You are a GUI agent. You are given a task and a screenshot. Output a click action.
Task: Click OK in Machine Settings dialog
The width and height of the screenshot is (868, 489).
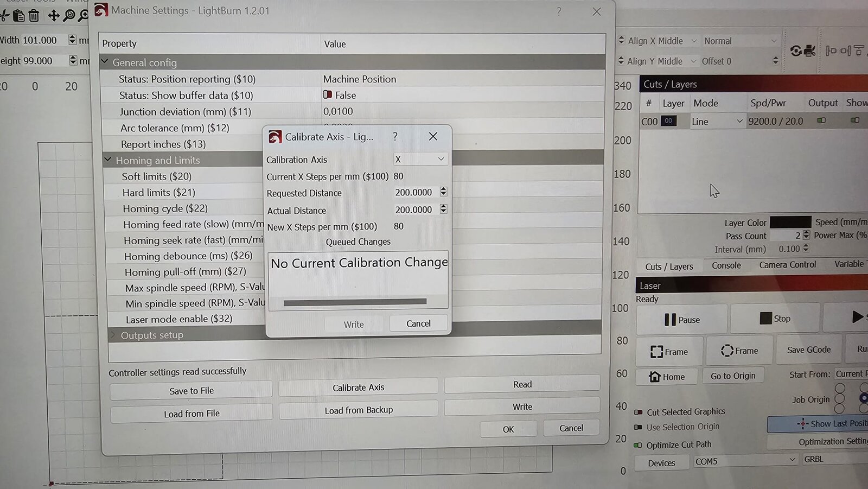508,429
